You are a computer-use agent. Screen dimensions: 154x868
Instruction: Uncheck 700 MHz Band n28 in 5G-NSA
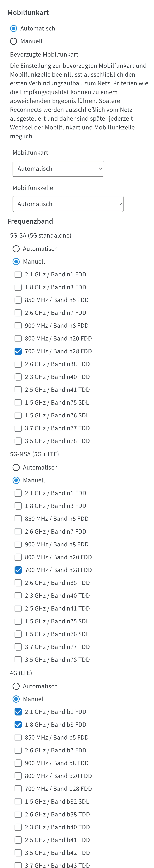coord(18,570)
